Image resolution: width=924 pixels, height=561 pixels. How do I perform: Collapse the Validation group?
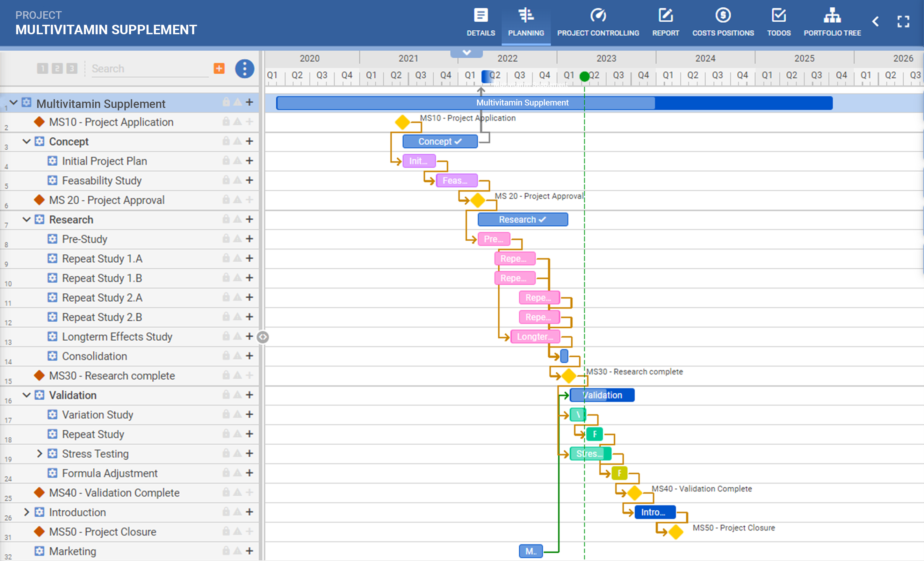[x=26, y=395]
